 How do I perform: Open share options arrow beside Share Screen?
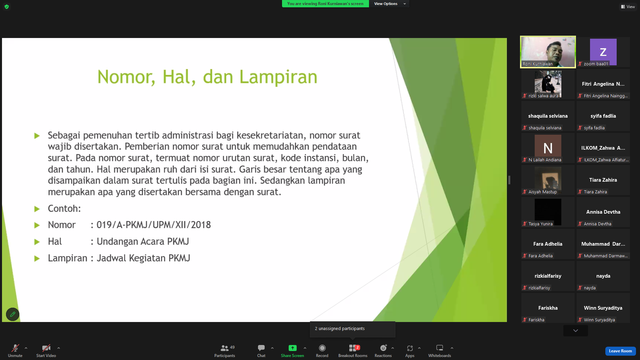pyautogui.click(x=305, y=348)
